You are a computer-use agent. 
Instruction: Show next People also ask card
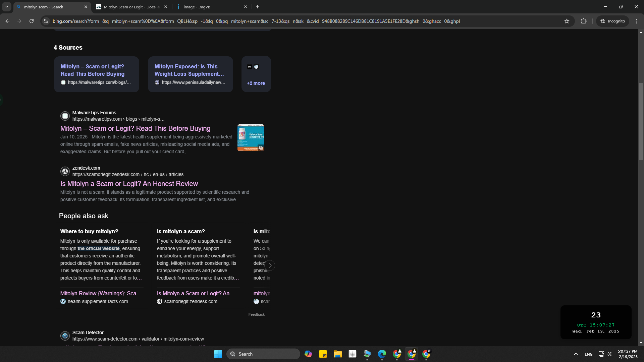(270, 265)
